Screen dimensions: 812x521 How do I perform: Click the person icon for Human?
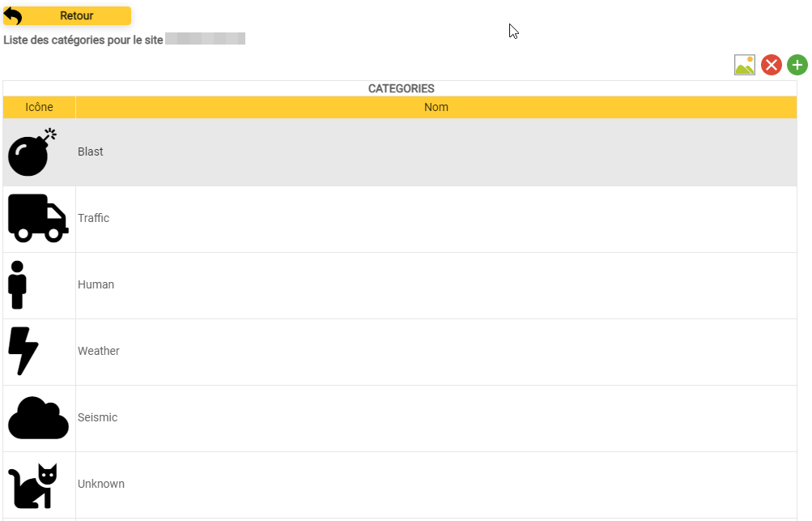pyautogui.click(x=17, y=284)
